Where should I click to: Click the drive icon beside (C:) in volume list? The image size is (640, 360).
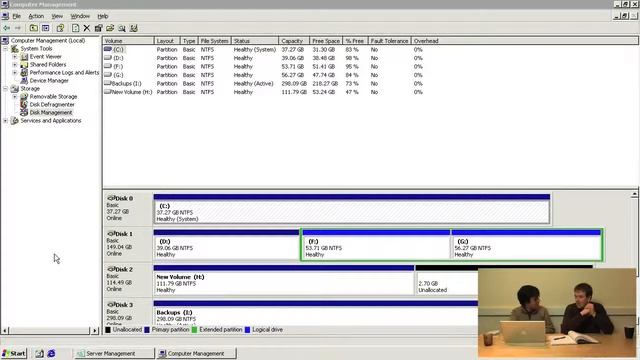[x=108, y=49]
